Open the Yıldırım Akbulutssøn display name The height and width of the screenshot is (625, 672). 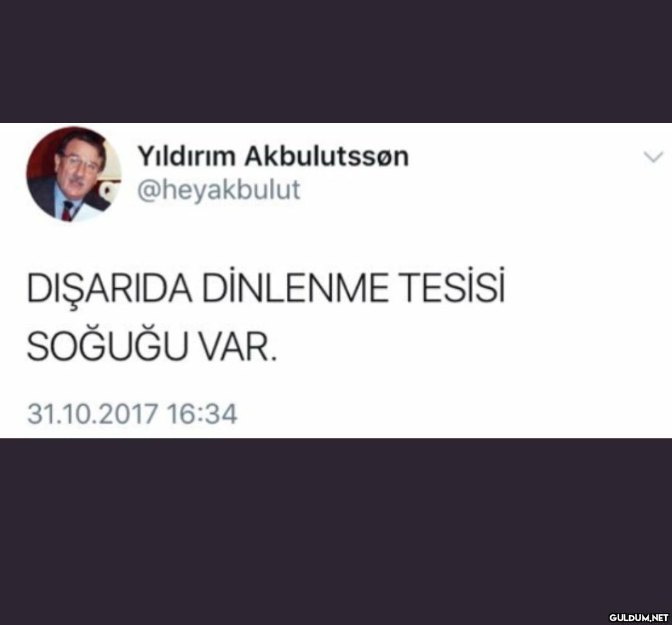pos(273,156)
